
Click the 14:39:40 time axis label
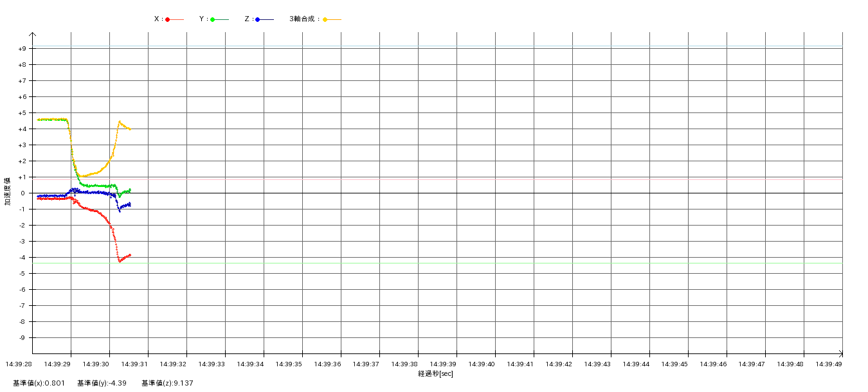tap(482, 364)
